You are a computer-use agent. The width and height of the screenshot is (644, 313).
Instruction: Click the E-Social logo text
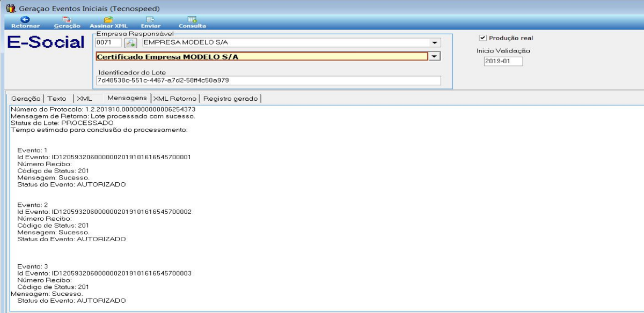[46, 43]
